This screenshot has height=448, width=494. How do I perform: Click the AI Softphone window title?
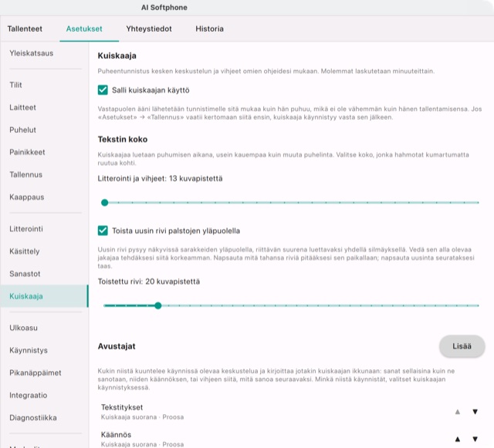(x=164, y=8)
